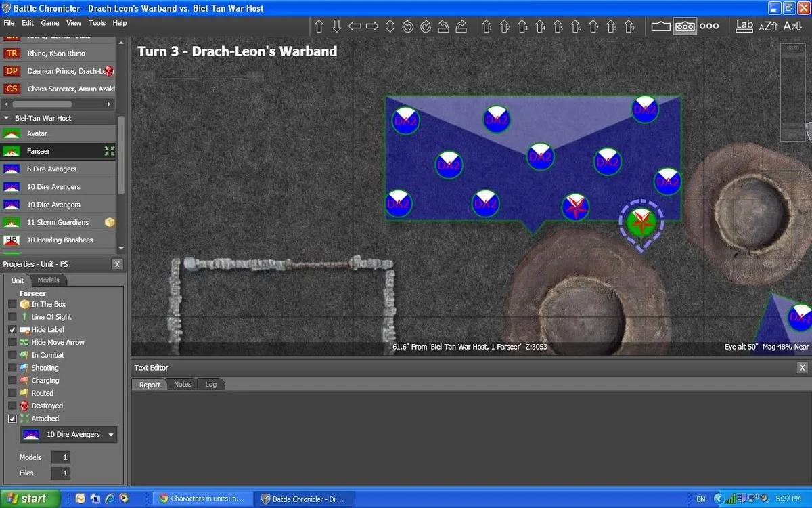
Task: Click the rotate clockwise toolbar icon
Action: tap(426, 26)
